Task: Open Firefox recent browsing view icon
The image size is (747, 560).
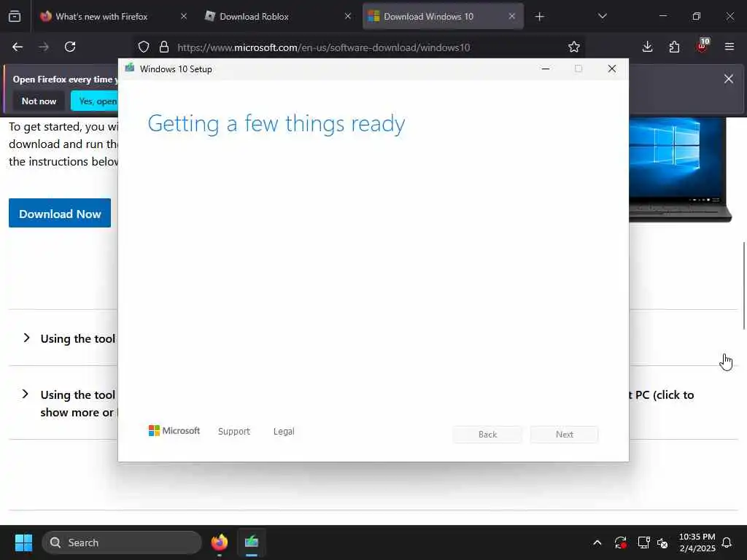Action: 15,16
